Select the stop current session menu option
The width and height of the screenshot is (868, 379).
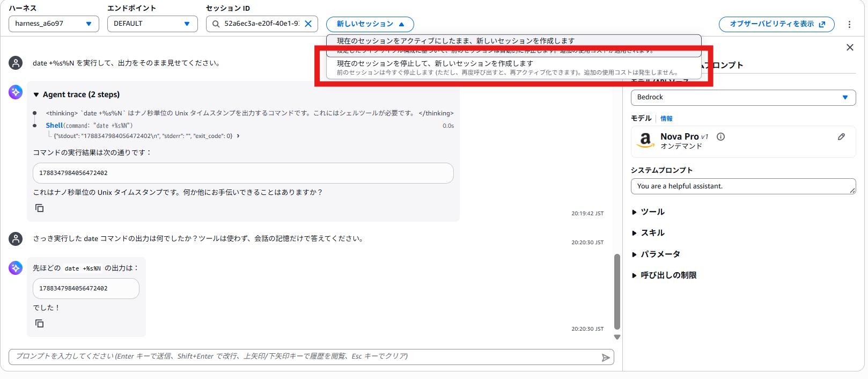513,68
